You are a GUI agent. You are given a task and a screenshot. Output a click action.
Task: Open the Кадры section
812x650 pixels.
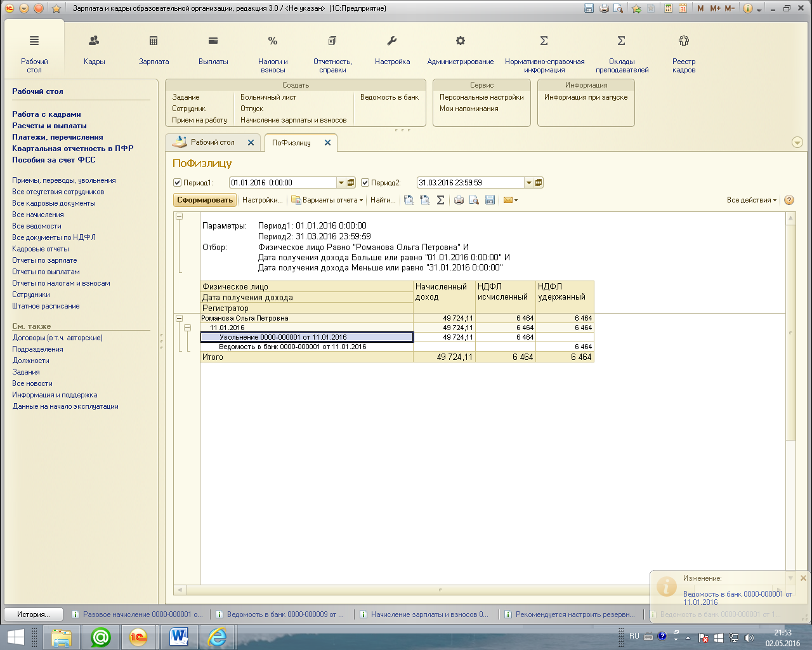point(94,50)
